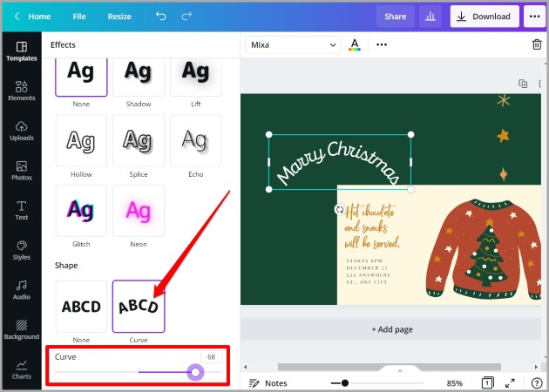549x392 pixels.
Task: Open the Mixa font dropdown
Action: click(x=293, y=44)
